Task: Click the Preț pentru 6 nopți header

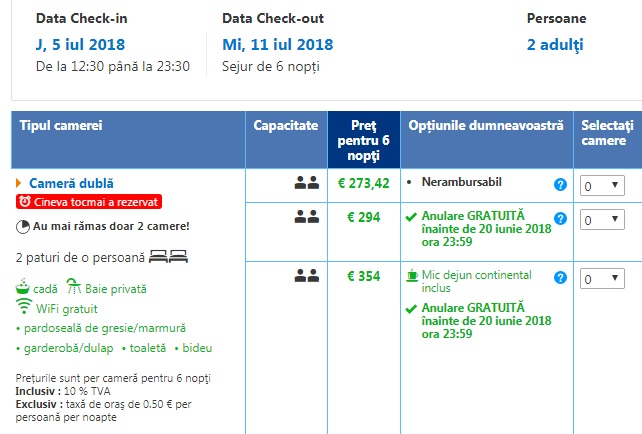Action: tap(363, 139)
